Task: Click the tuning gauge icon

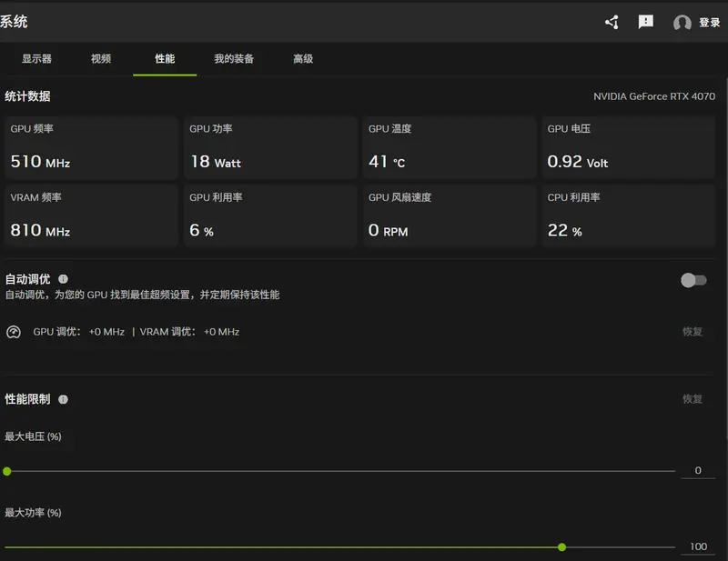Action: [x=14, y=332]
